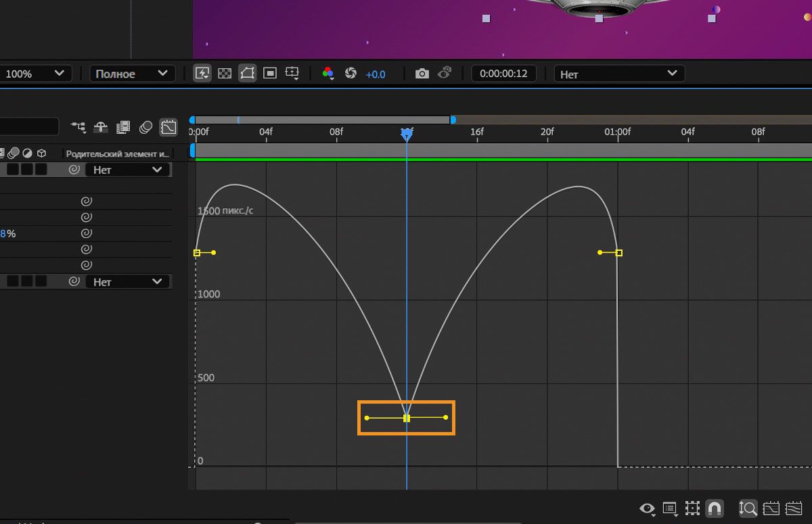Toggle the transparency grid checkerboard button
The width and height of the screenshot is (812, 524).
pyautogui.click(x=225, y=74)
